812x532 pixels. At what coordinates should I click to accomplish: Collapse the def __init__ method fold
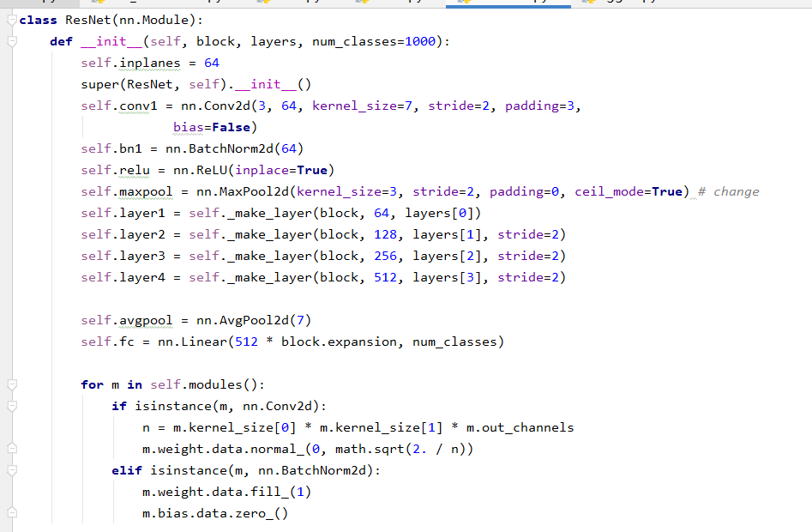click(12, 41)
